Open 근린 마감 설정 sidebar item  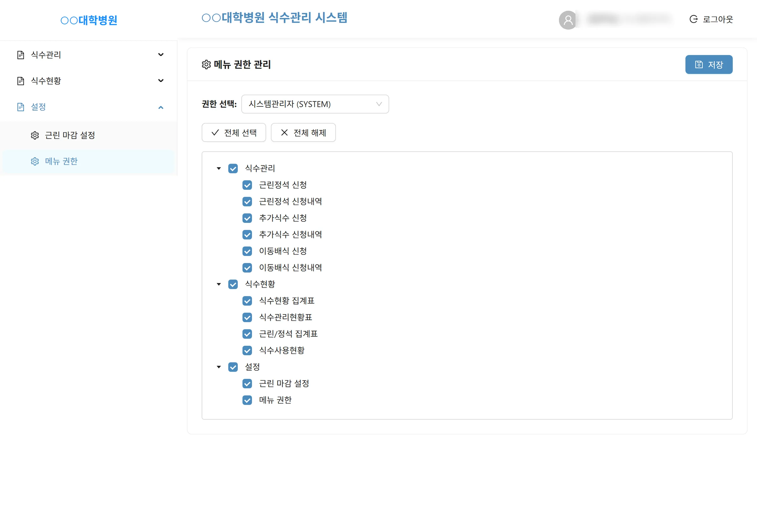pos(88,136)
